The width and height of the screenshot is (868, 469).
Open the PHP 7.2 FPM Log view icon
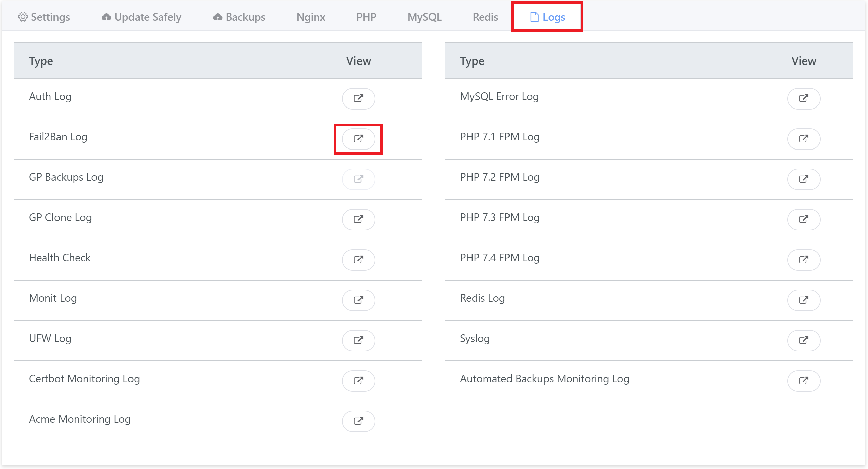point(804,179)
